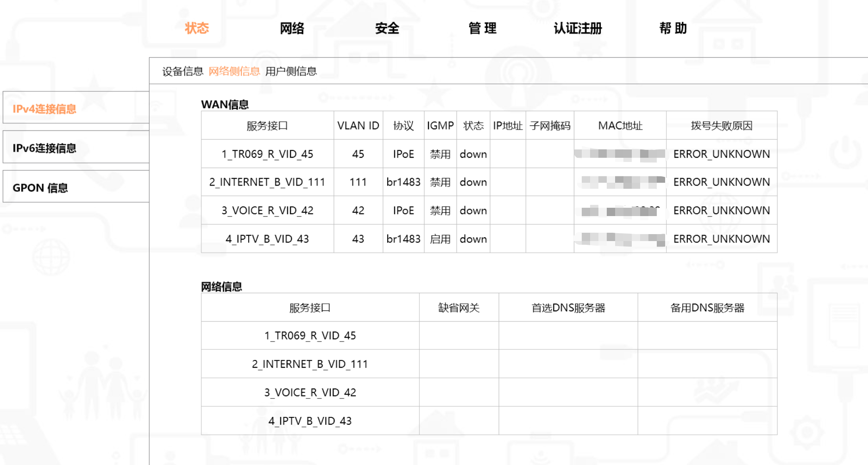Click the 拨号失败原因 column header
The image size is (868, 465).
722,126
